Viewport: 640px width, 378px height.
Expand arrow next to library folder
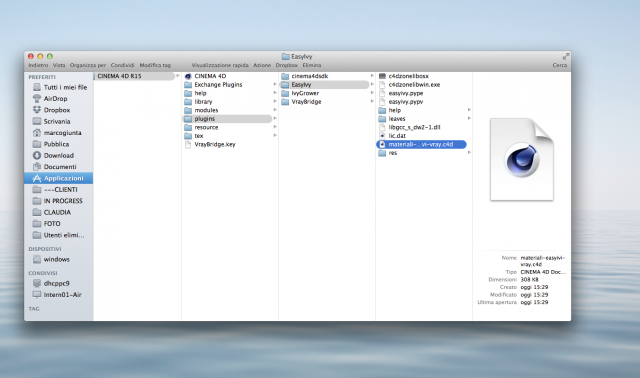275,102
